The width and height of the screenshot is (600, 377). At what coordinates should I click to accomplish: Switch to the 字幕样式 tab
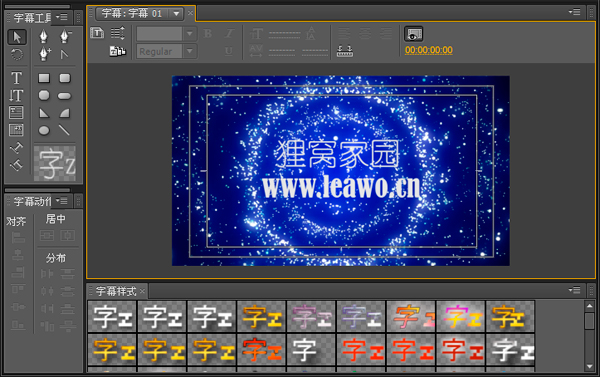pos(116,291)
